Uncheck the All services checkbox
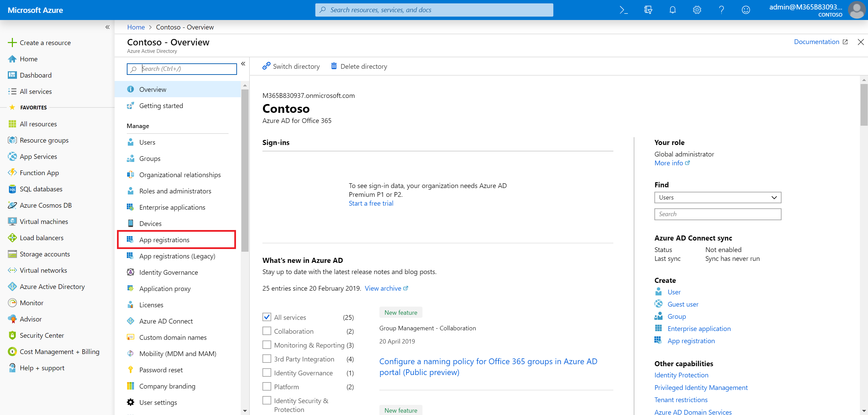The image size is (868, 415). [x=267, y=317]
